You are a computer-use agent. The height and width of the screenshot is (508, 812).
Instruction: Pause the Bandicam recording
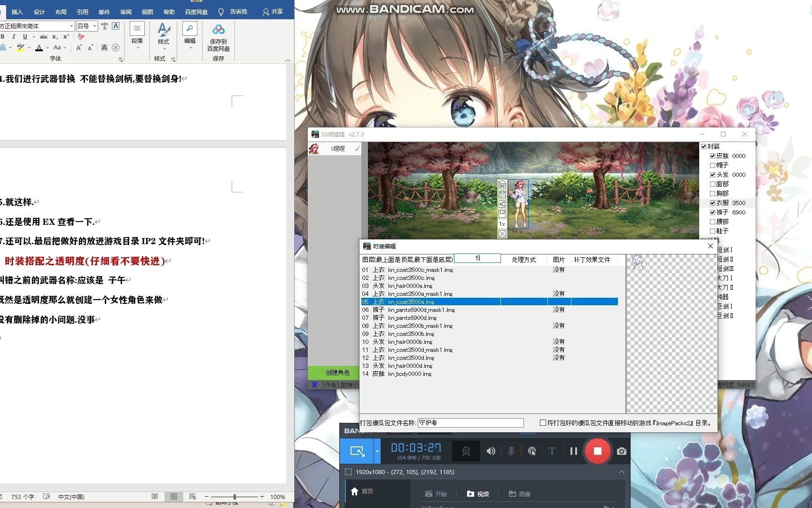(x=573, y=451)
